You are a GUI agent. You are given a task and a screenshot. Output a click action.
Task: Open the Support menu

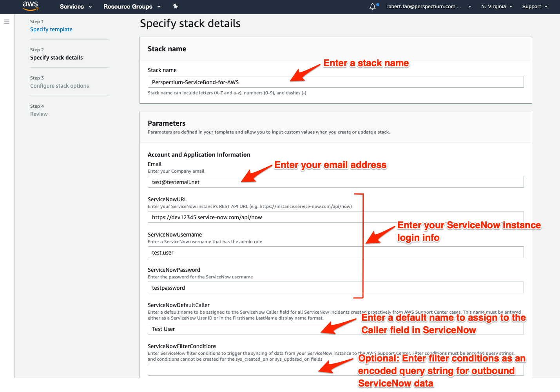tap(535, 7)
